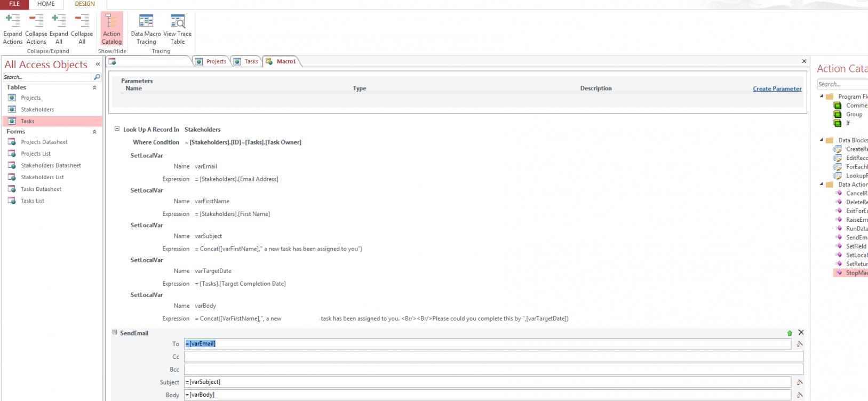
Task: Collapse the Forms group
Action: click(94, 132)
